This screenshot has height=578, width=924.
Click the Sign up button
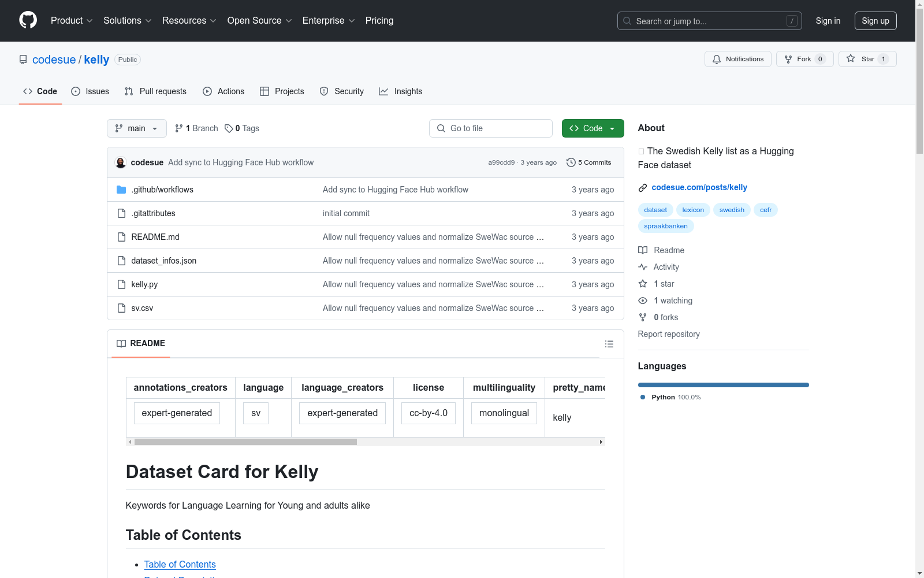pos(875,21)
